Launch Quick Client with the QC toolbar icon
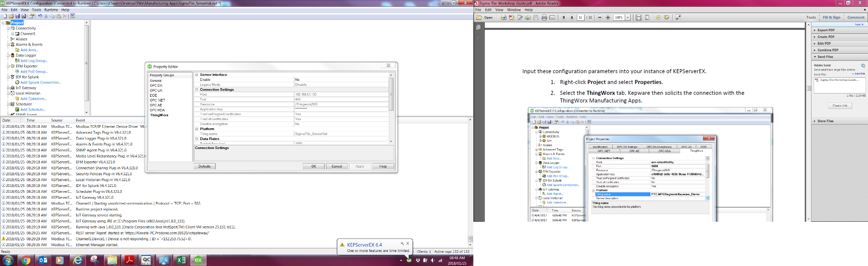This screenshot has height=266, width=868. (x=72, y=16)
